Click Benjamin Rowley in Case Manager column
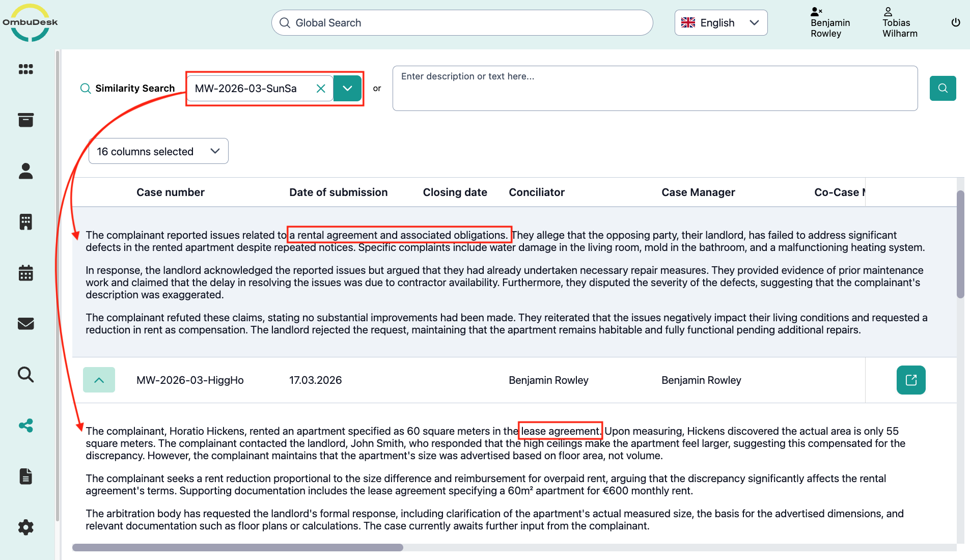The height and width of the screenshot is (560, 970). tap(701, 380)
